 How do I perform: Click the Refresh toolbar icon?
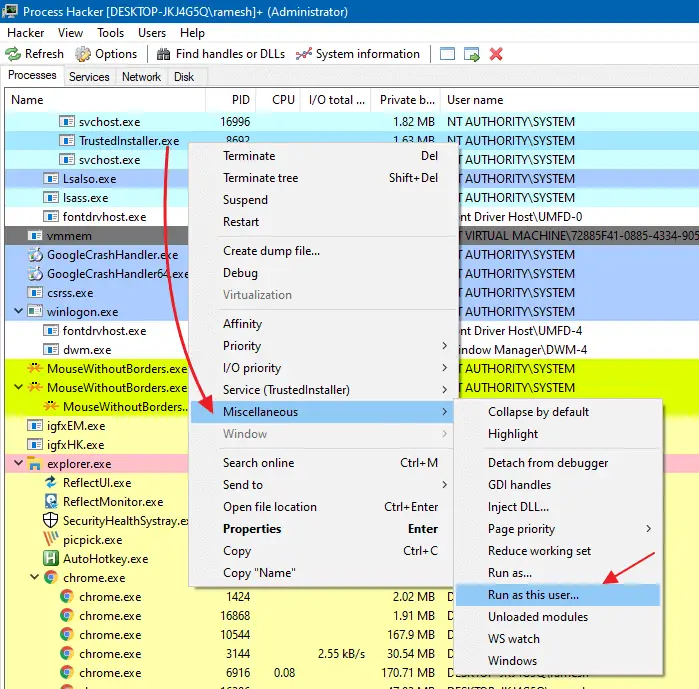click(13, 54)
